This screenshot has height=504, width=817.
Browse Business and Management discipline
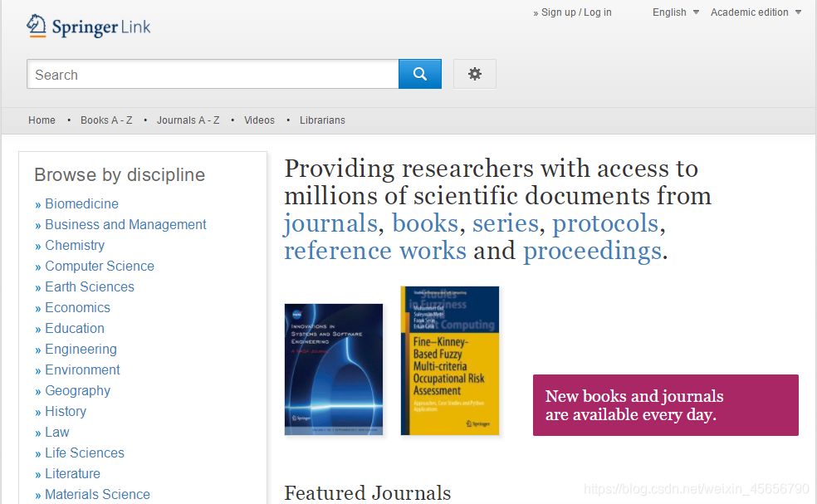(x=125, y=225)
